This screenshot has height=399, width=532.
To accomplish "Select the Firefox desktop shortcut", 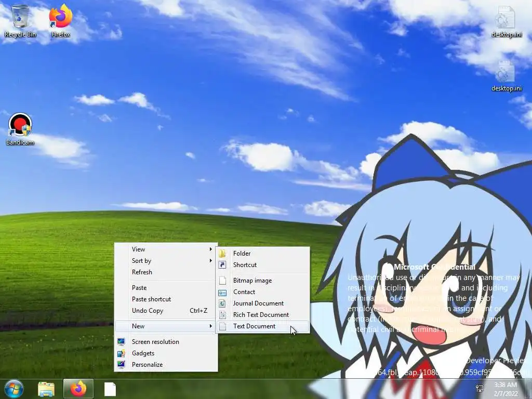I will pos(61,21).
